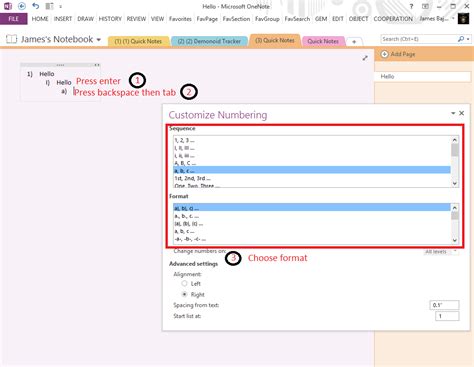474x367 pixels.
Task: Click in the Search (Ctrl+E) box
Action: pos(418,39)
